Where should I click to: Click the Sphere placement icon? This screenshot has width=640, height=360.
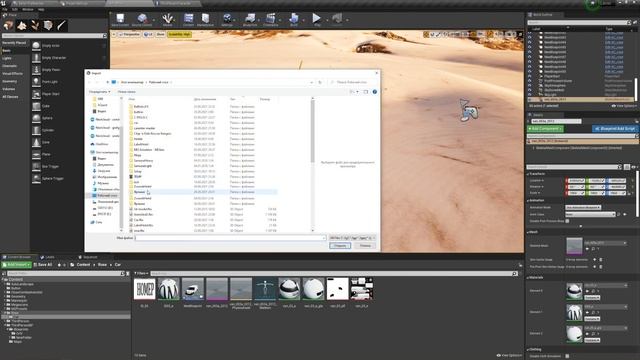point(36,118)
